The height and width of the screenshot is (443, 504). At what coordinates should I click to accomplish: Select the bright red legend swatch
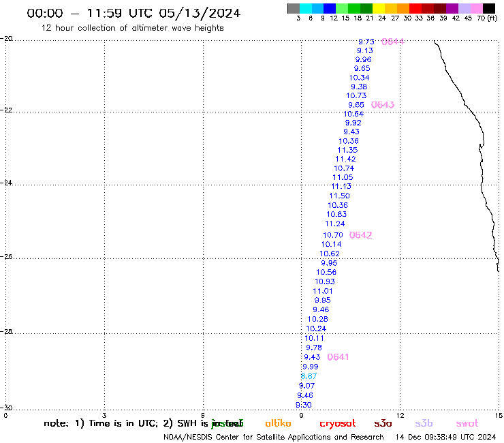415,8
